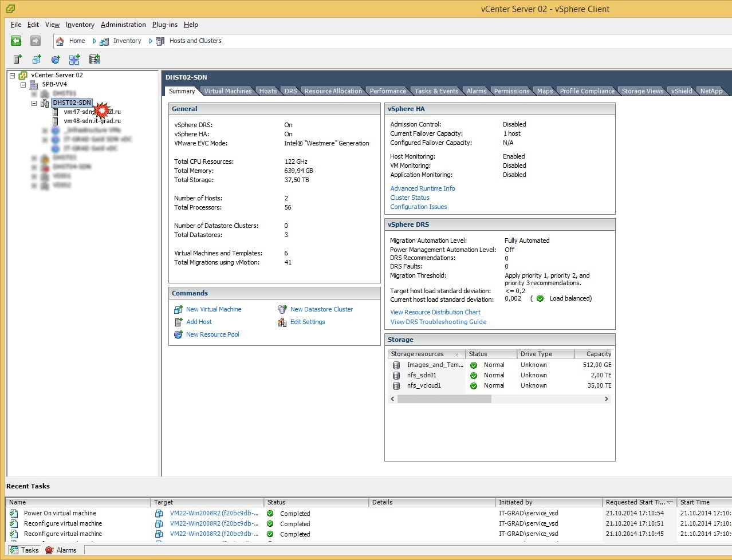Switch to the Performance tab
This screenshot has height=560, width=732.
[x=388, y=91]
